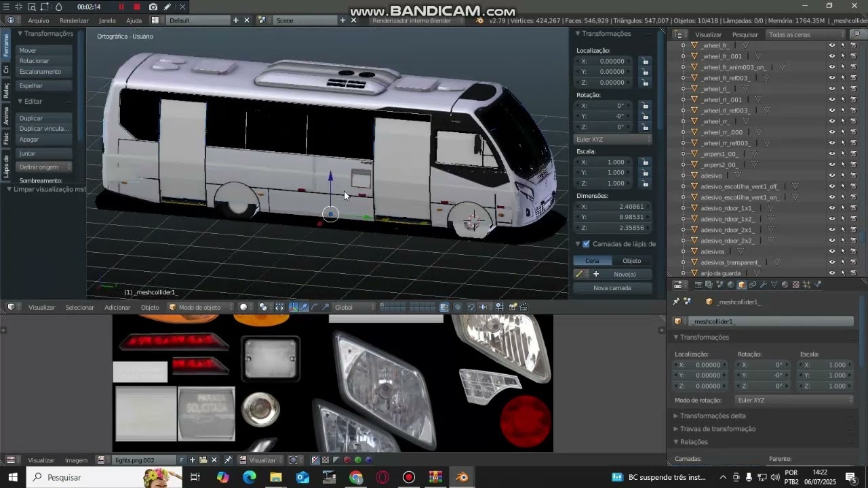Toggle lock on Rotação Y in sidebar
This screenshot has height=488, width=868.
click(646, 116)
